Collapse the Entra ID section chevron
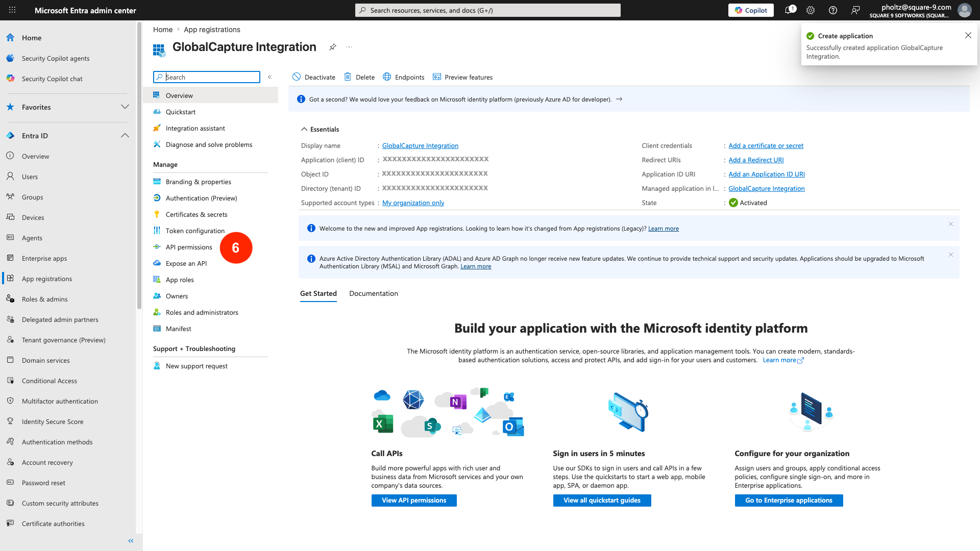 [x=125, y=135]
